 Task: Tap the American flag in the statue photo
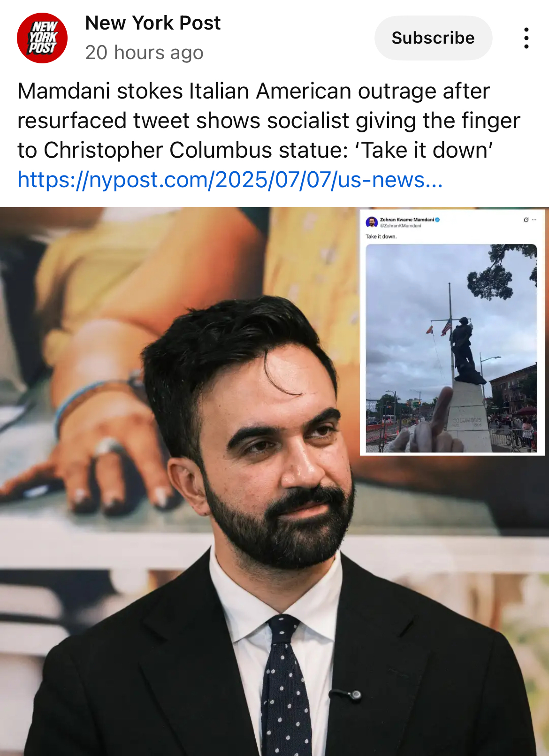click(445, 327)
